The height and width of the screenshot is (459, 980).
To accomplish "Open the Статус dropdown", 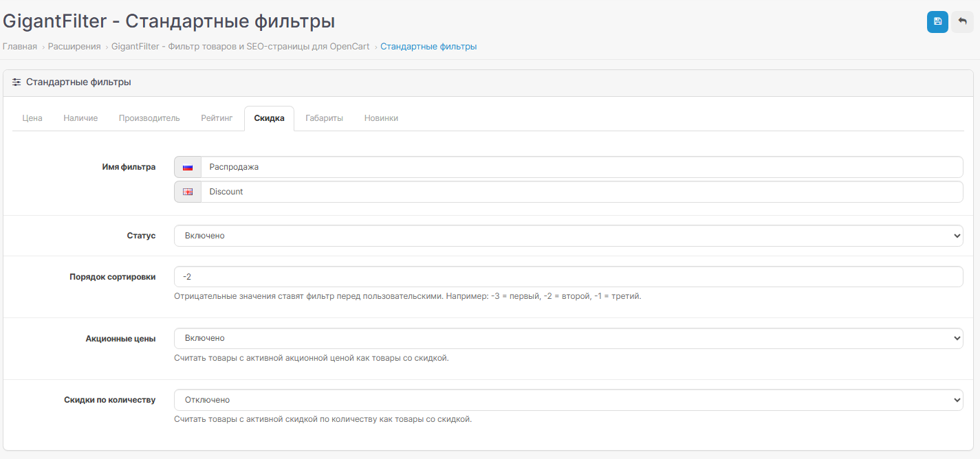I will (x=569, y=236).
